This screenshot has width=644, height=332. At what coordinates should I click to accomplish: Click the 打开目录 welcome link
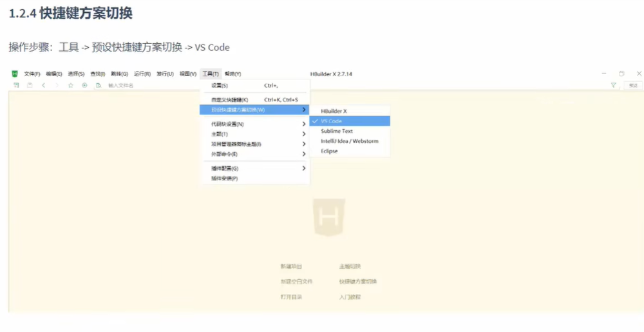[x=291, y=297]
